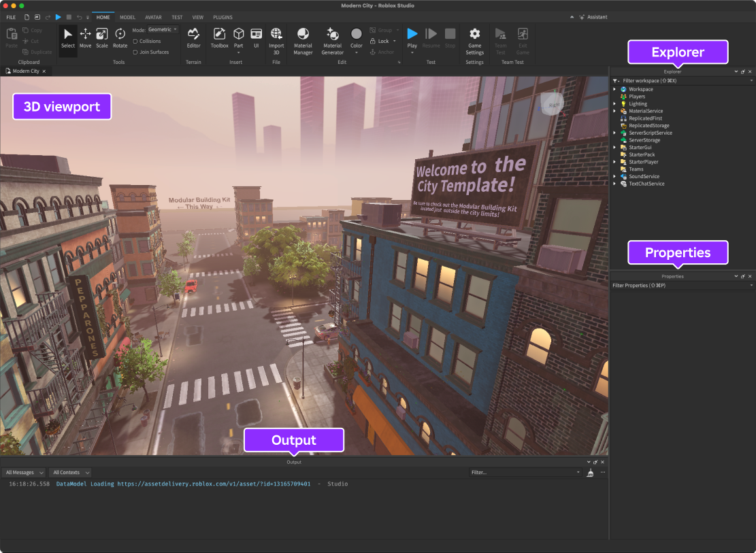Select Teams in Explorer

tap(636, 169)
